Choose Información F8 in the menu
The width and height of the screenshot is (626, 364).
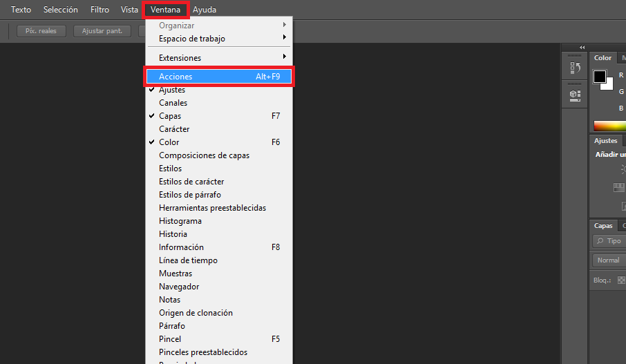coord(219,247)
